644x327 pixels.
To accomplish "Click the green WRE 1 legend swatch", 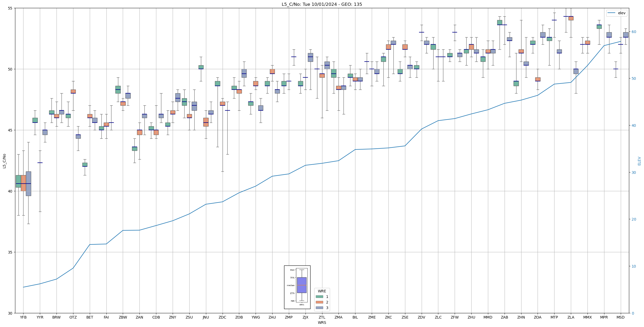I will click(319, 297).
